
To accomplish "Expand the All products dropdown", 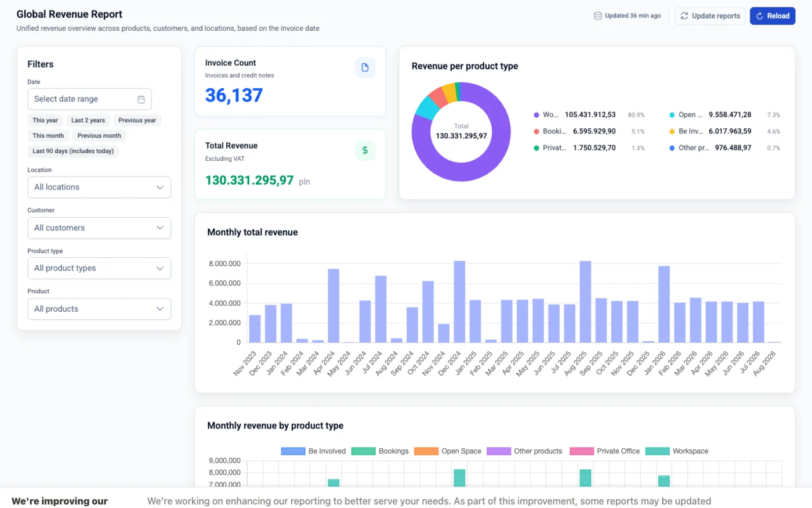I will click(x=99, y=309).
